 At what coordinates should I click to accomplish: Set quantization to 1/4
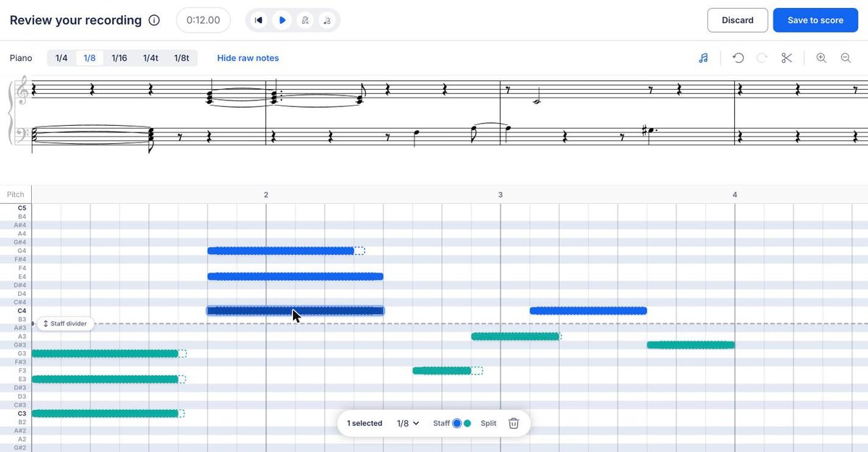(x=61, y=58)
